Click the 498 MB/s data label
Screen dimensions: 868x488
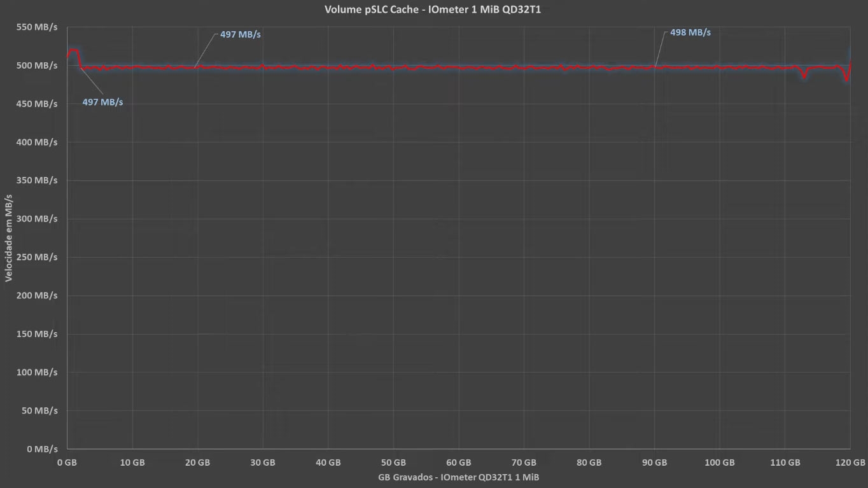tap(690, 32)
